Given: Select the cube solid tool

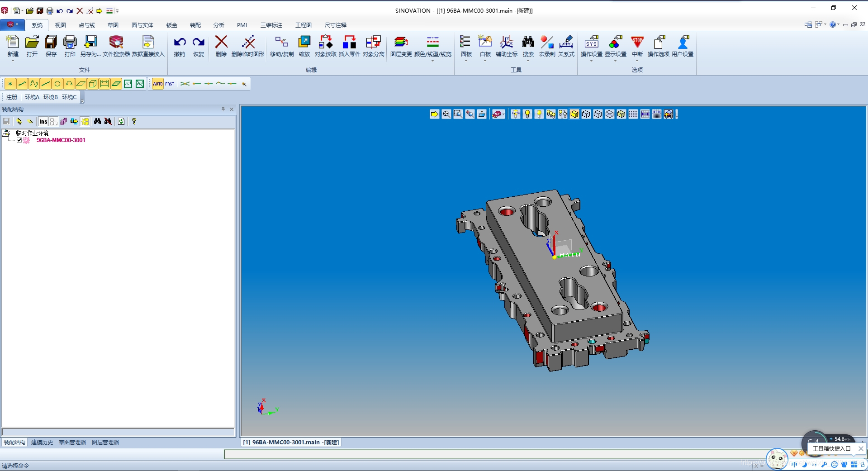Looking at the screenshot, I should (92, 84).
